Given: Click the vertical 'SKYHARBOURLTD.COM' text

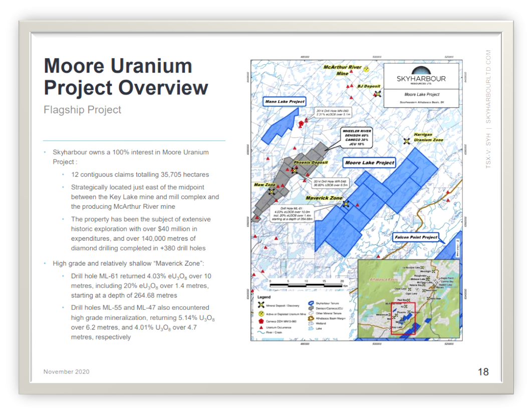Looking at the screenshot, I should point(488,87).
